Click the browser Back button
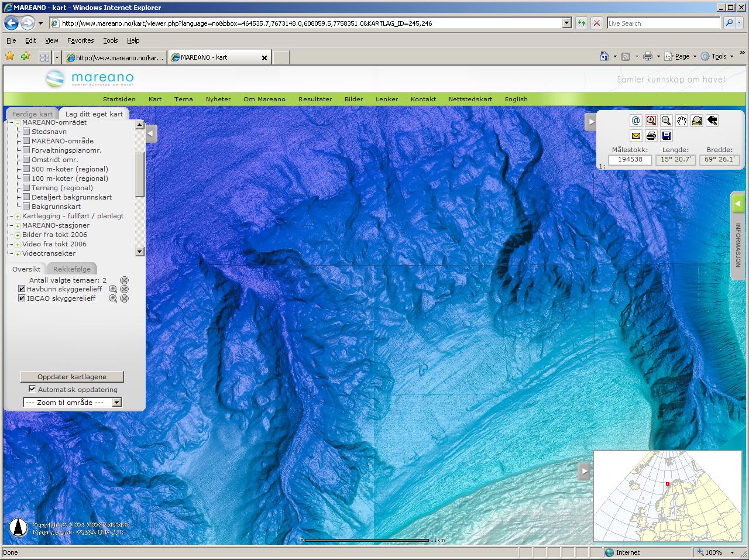 (11, 23)
